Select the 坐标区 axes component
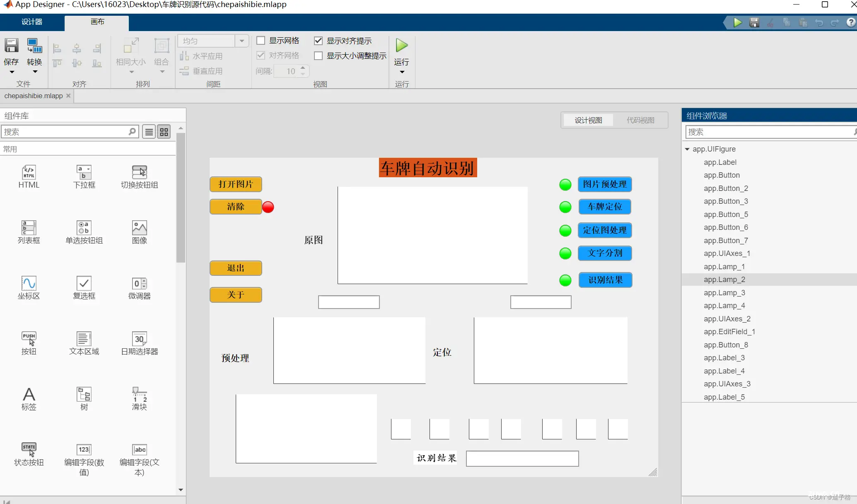Image resolution: width=857 pixels, height=504 pixels. [29, 288]
